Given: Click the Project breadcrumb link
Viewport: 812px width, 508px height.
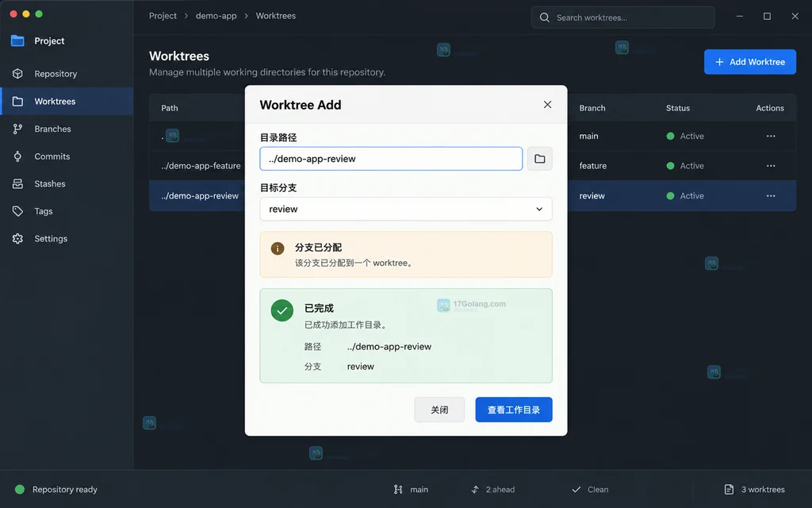Looking at the screenshot, I should [x=163, y=16].
